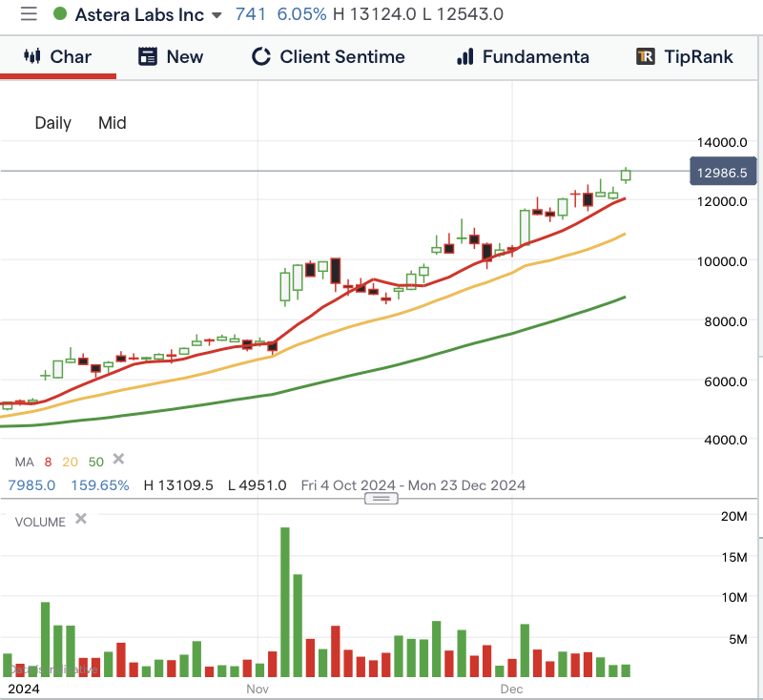
Task: Click the 12986.5 current price label
Action: point(723,173)
